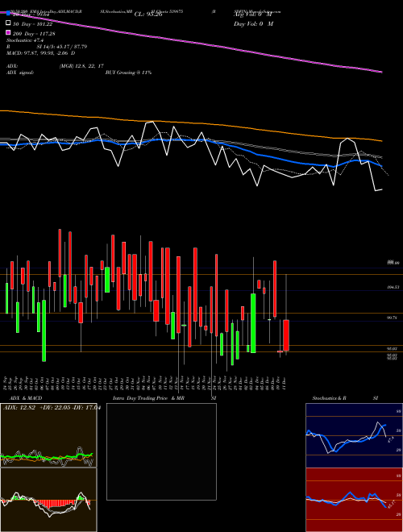
Task: Click the magenta 200 Day legend swatch
Action: click(9, 33)
